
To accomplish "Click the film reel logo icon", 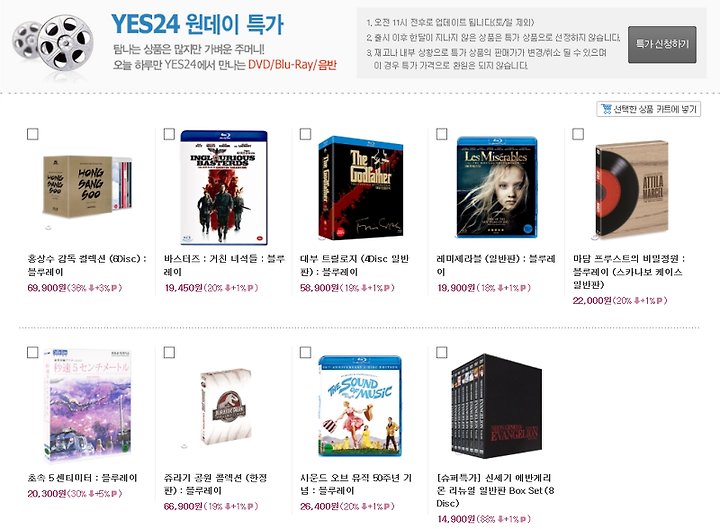I will pyautogui.click(x=53, y=44).
